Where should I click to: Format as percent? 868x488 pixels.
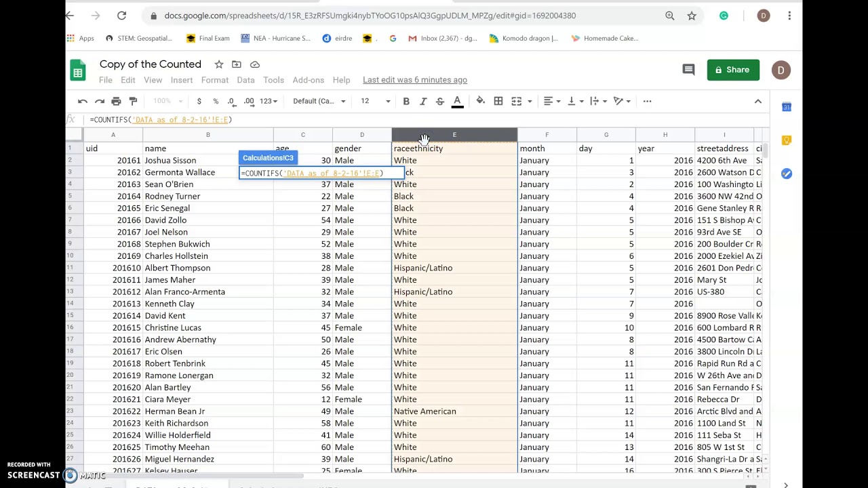(216, 101)
